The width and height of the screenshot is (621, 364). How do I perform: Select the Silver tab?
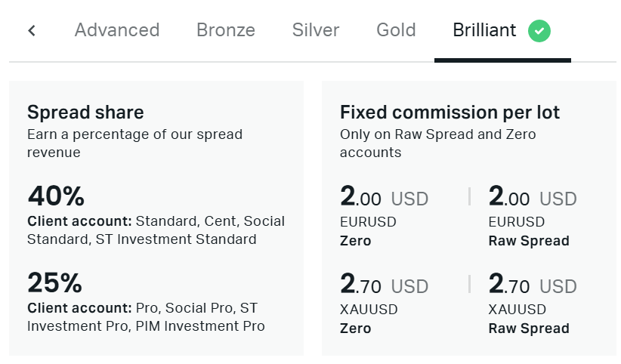[x=316, y=30]
